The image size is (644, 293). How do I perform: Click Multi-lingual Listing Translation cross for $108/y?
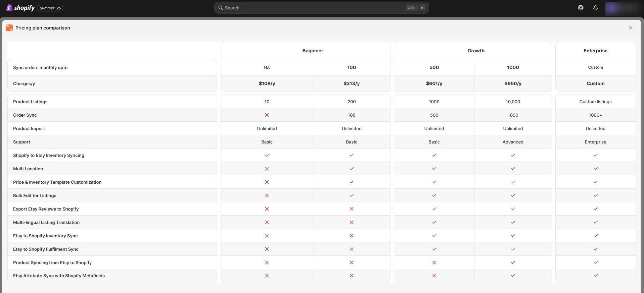click(267, 222)
